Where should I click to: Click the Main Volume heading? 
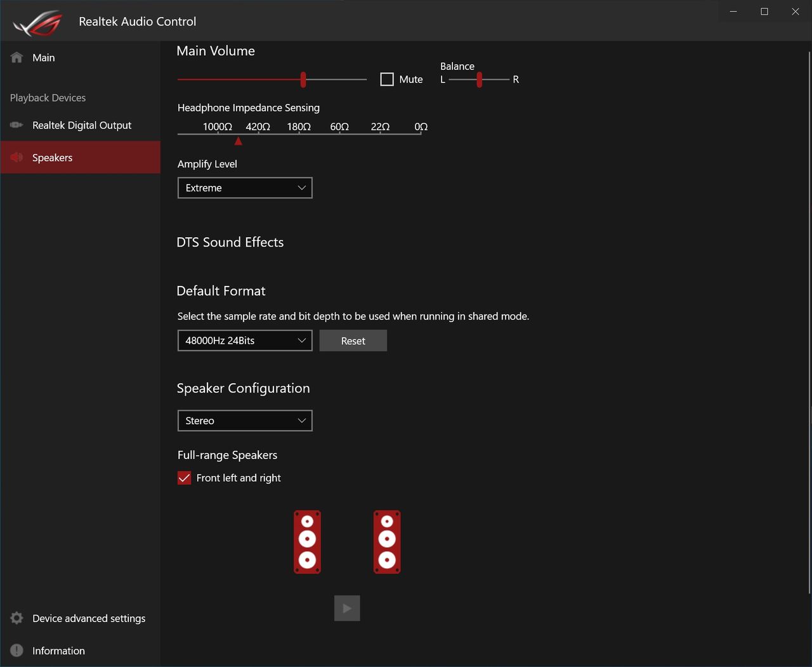(x=216, y=51)
